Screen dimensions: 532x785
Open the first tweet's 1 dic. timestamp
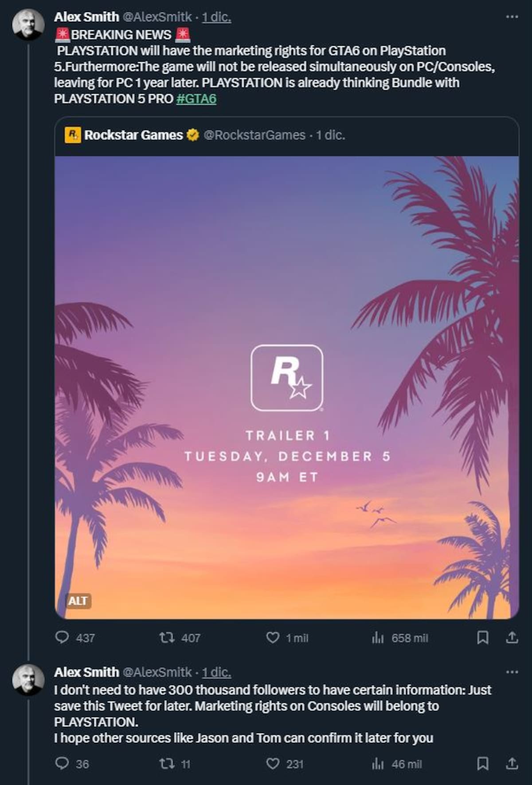coord(216,17)
